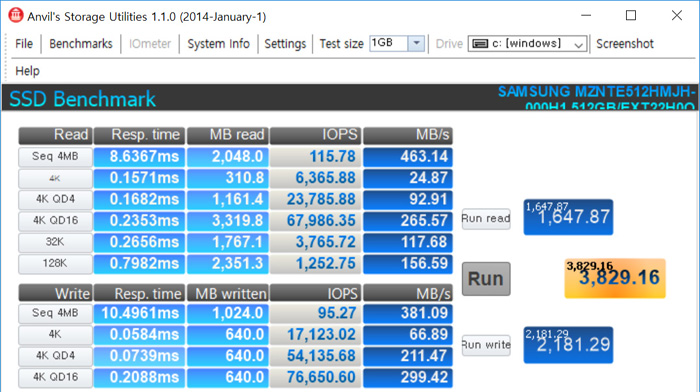Click the 3,319.8 MB read value
The image size is (700, 392).
pyautogui.click(x=228, y=221)
